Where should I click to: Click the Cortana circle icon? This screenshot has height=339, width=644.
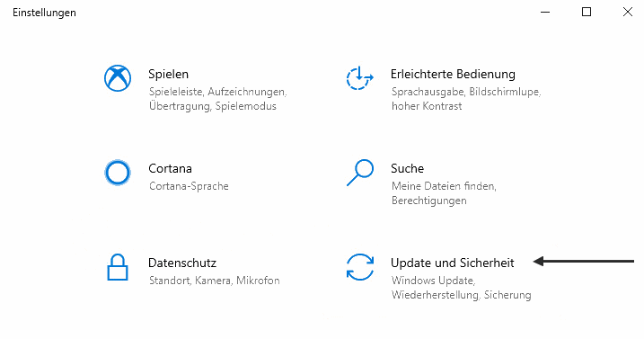118,173
